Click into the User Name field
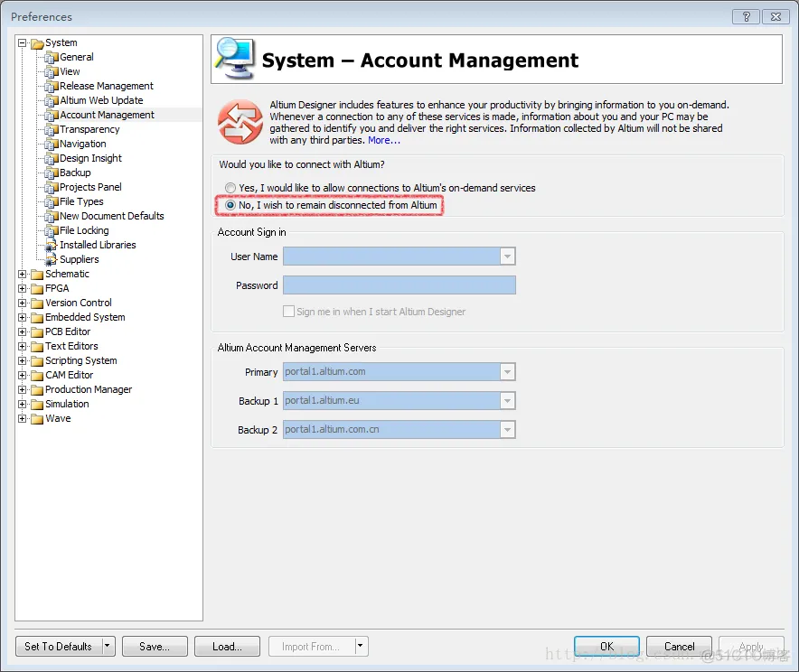Screen dimensions: 799x672 tap(391, 257)
